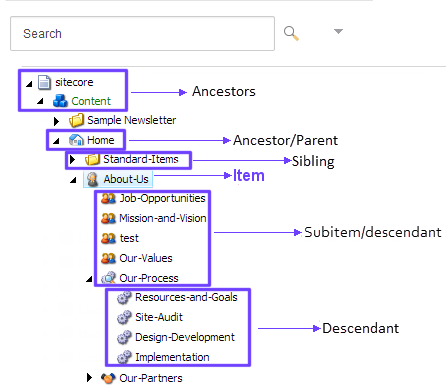The width and height of the screenshot is (446, 388).
Task: Select the Design-Development item
Action: tap(185, 337)
